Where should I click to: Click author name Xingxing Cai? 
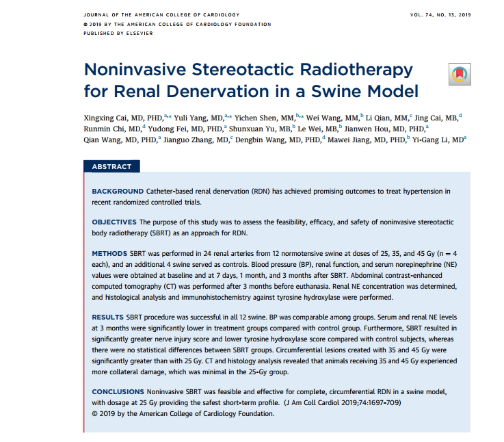tap(104, 117)
